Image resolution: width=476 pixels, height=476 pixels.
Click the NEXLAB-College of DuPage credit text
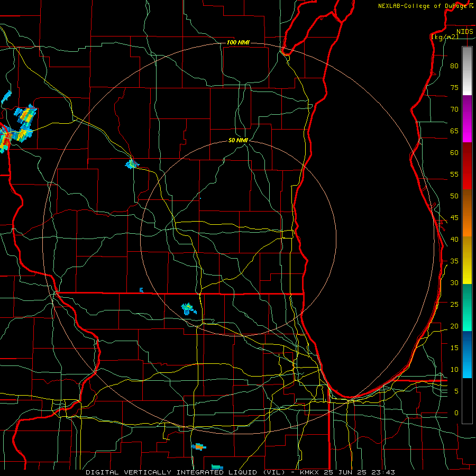click(x=425, y=6)
